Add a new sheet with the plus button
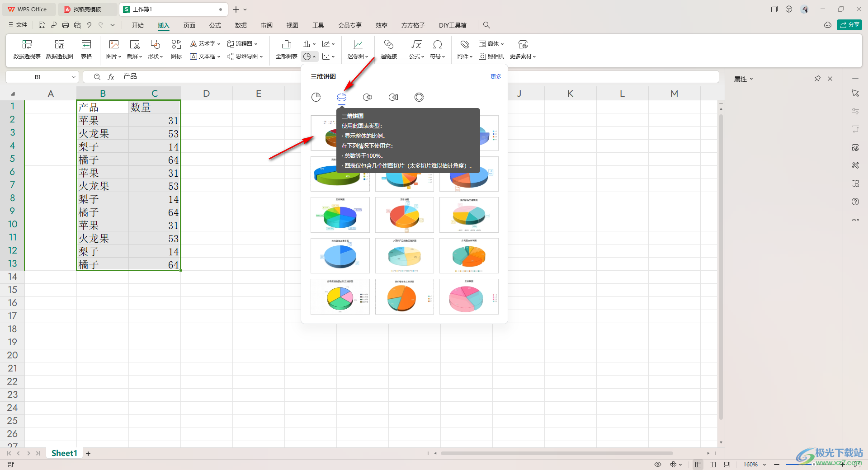The height and width of the screenshot is (470, 868). [x=88, y=454]
